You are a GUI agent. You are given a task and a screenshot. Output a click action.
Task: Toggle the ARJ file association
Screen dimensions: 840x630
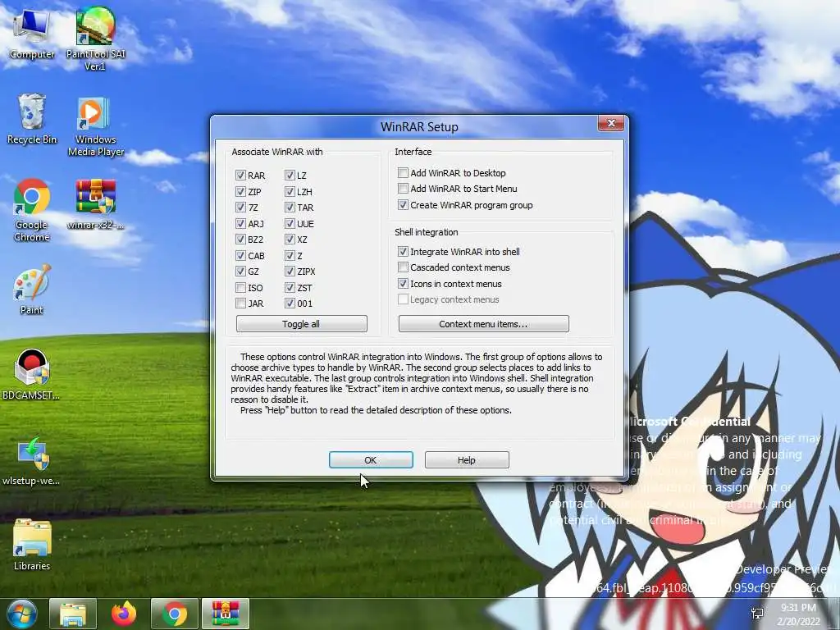pos(240,223)
